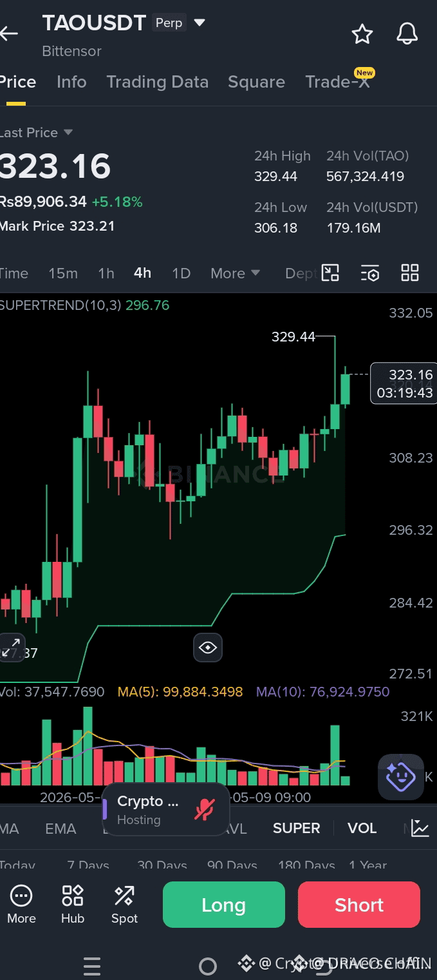Toggle indicator visibility eye icon

pyautogui.click(x=208, y=648)
